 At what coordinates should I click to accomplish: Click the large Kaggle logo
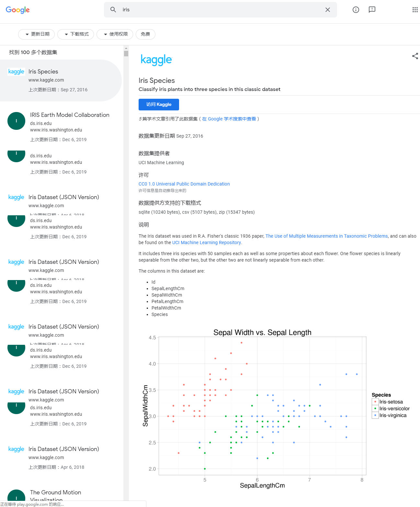point(156,60)
